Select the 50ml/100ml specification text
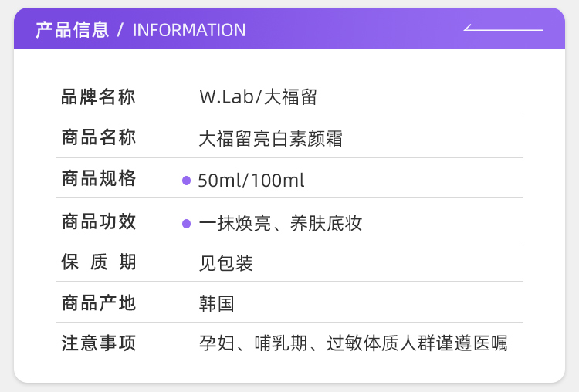Viewport: 579px width, 392px height. (x=252, y=181)
